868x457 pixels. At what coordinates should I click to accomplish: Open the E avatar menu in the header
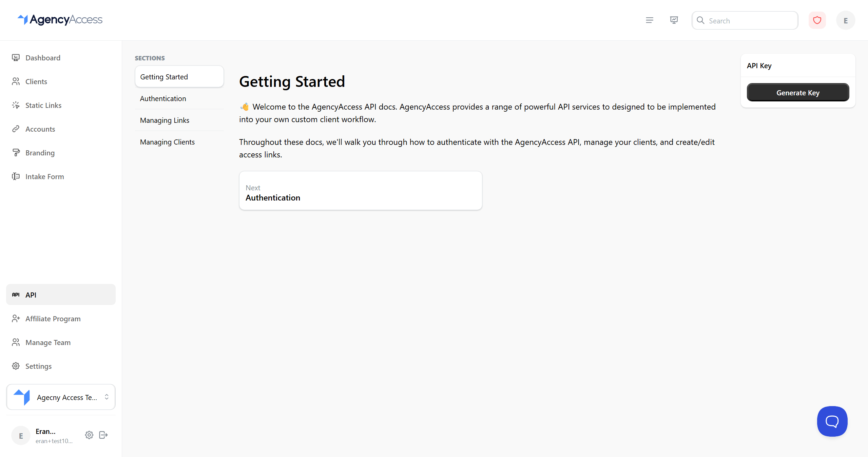845,20
